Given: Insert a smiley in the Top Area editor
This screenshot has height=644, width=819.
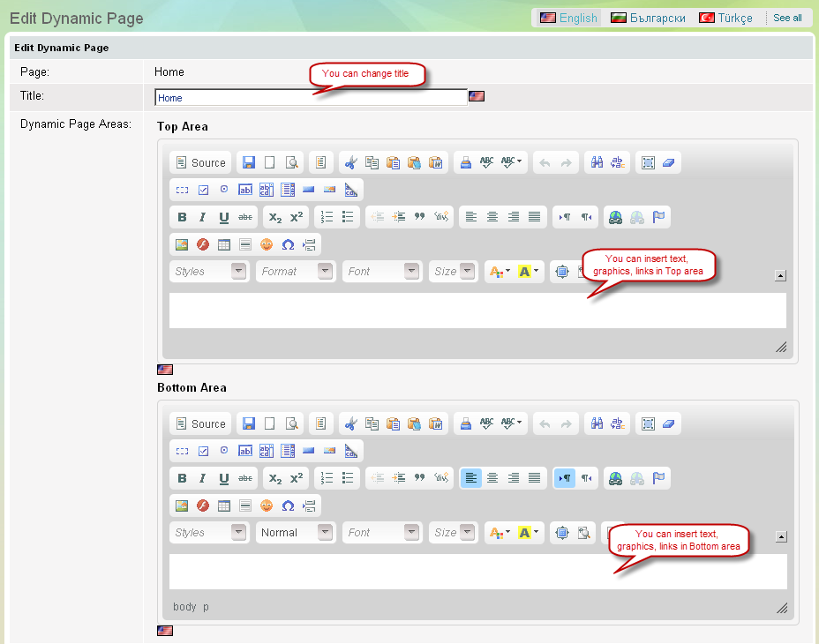Looking at the screenshot, I should click(267, 244).
